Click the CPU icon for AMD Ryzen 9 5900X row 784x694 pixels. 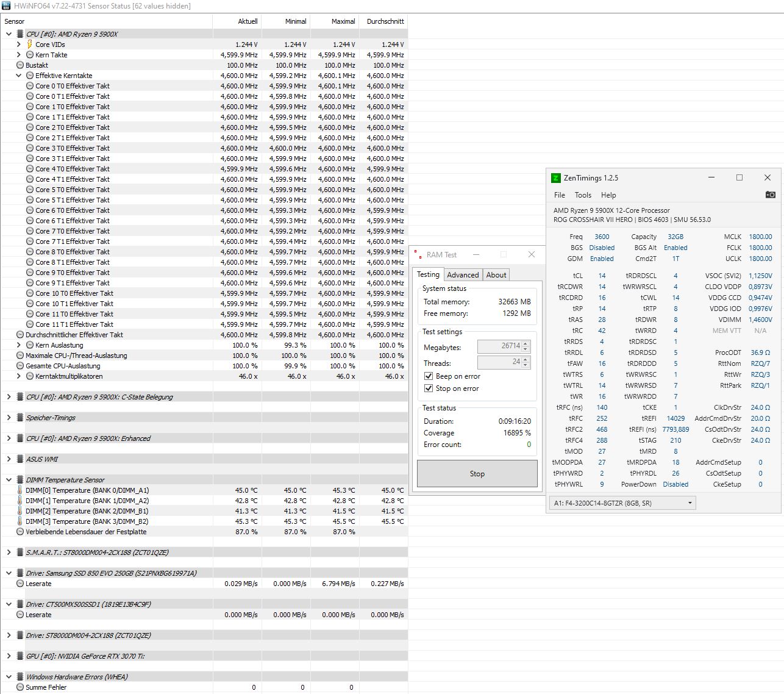[20, 34]
